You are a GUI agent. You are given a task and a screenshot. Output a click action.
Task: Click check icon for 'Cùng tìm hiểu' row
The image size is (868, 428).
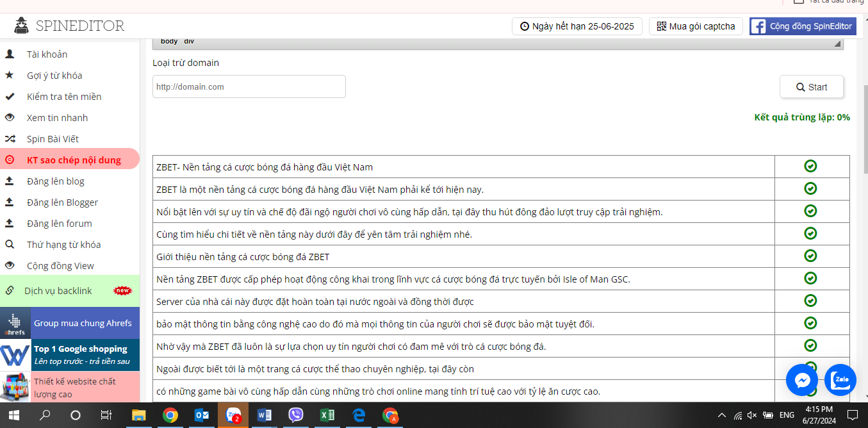pyautogui.click(x=810, y=233)
